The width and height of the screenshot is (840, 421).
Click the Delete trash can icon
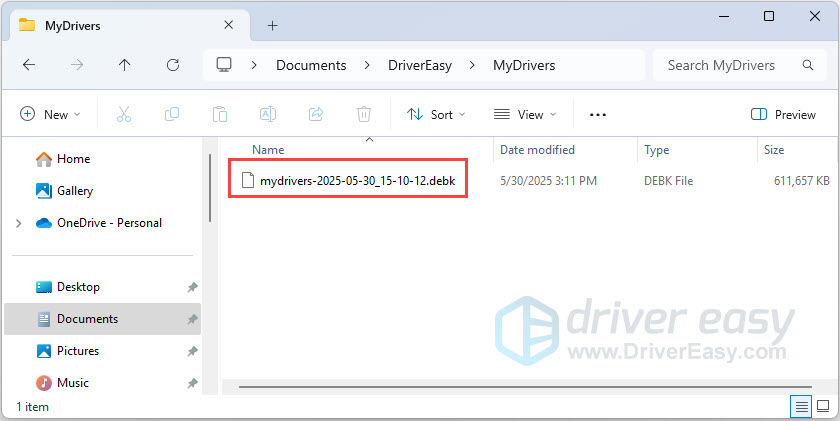tap(364, 115)
